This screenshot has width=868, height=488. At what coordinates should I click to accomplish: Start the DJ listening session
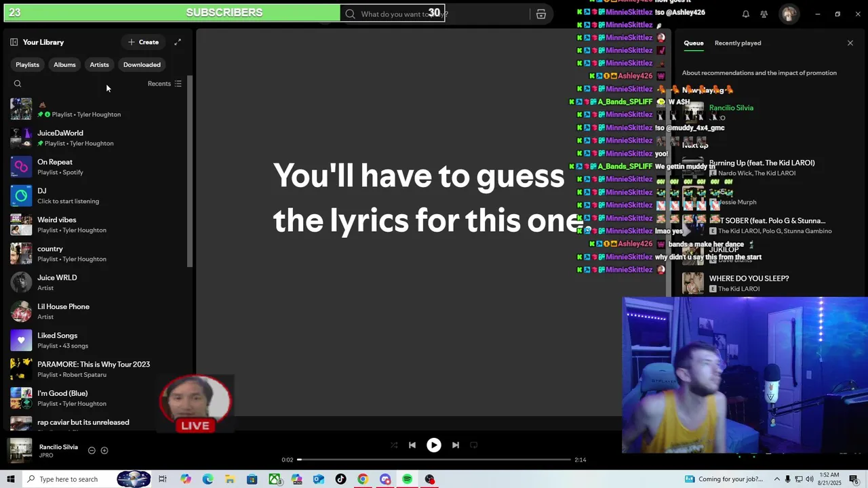pyautogui.click(x=98, y=196)
